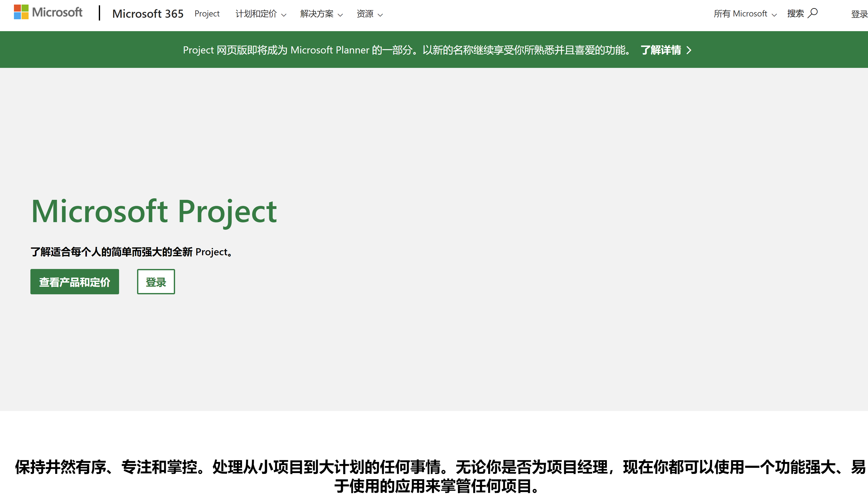Select the Project menu item
Screen dimensions: 868x503
[207, 14]
